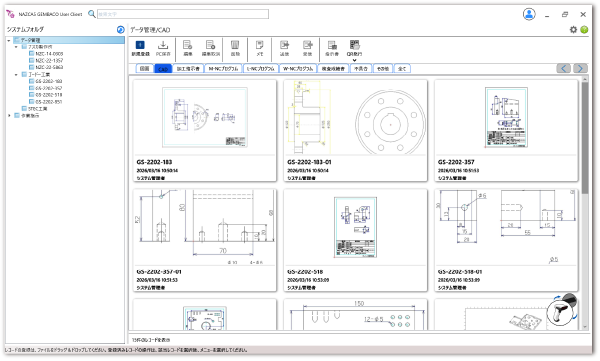Switch to the M-NCプログラム tab
The height and width of the screenshot is (361, 600).
point(223,69)
